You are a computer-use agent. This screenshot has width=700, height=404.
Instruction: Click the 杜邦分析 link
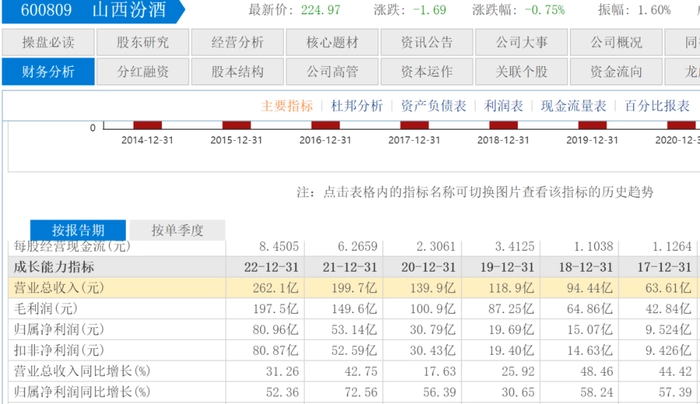[x=357, y=106]
